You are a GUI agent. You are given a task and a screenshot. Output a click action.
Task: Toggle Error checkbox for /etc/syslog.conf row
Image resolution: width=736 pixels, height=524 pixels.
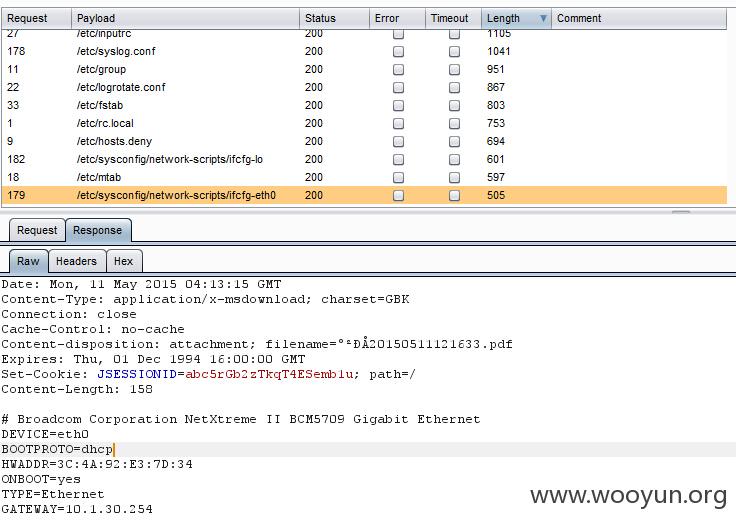click(399, 52)
